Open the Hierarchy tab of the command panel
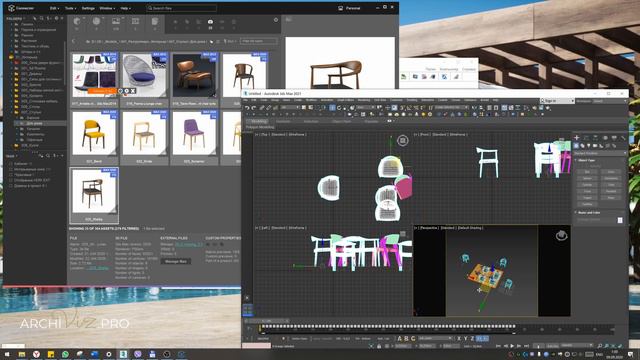The height and width of the screenshot is (360, 640). (x=596, y=138)
